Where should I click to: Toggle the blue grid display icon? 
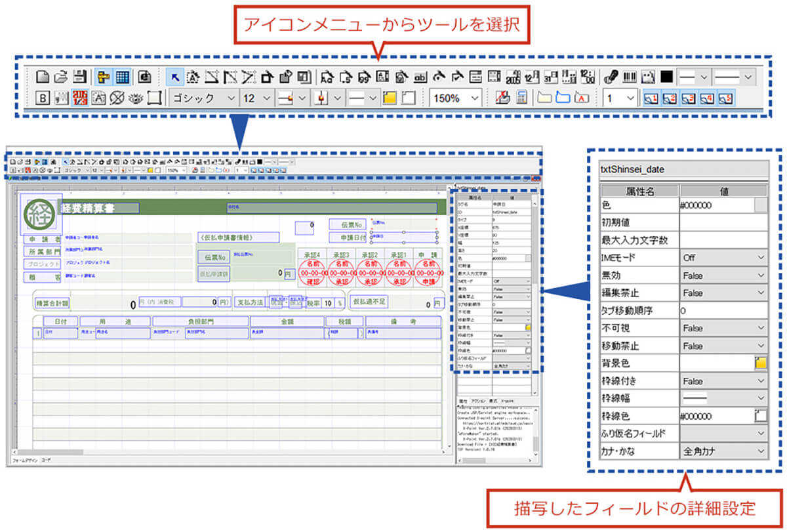click(122, 77)
